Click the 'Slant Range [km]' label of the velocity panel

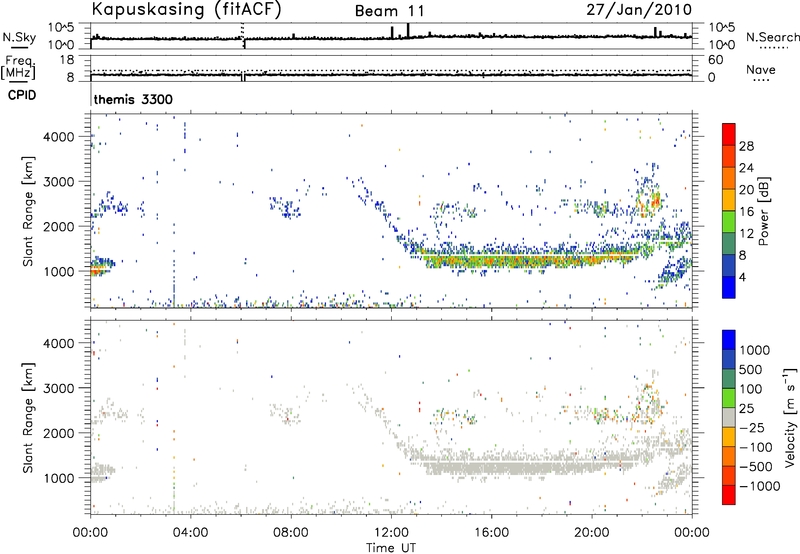pos(28,417)
